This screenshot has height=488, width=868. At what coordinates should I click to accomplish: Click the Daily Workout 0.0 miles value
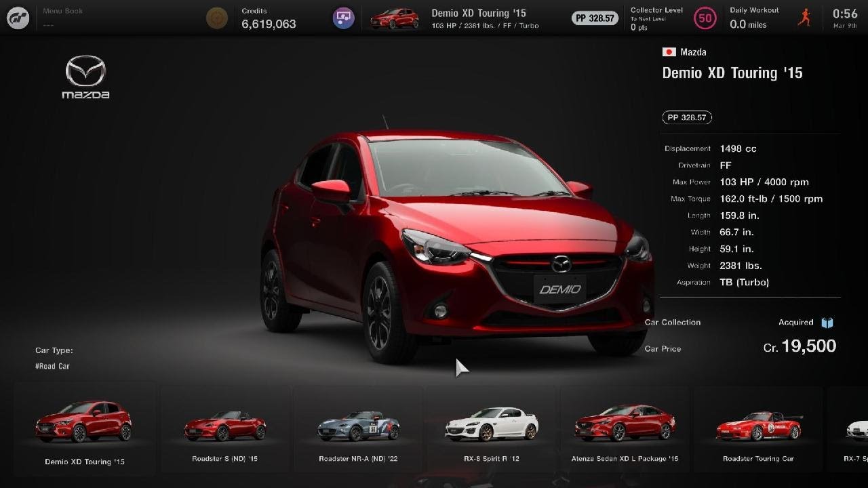[748, 24]
